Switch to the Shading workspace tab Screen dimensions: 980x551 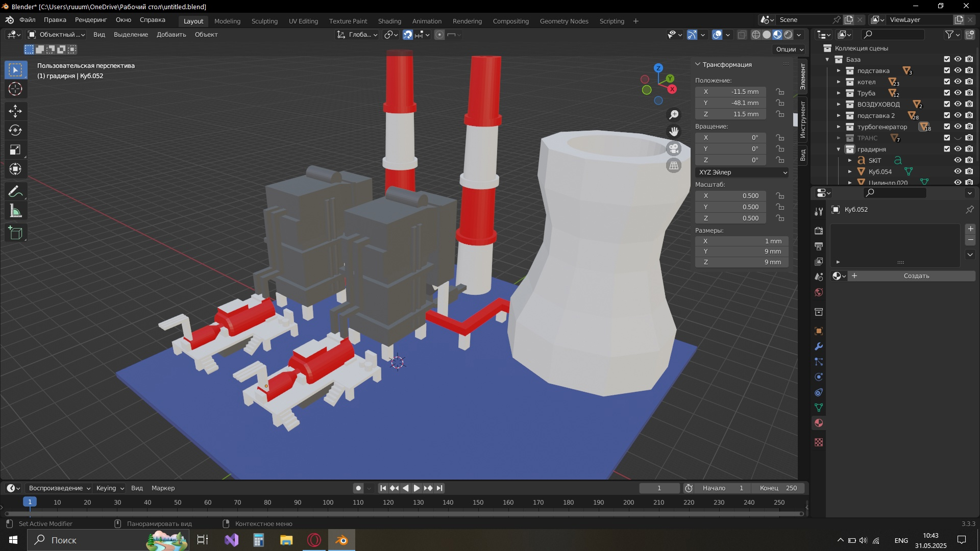pyautogui.click(x=389, y=21)
